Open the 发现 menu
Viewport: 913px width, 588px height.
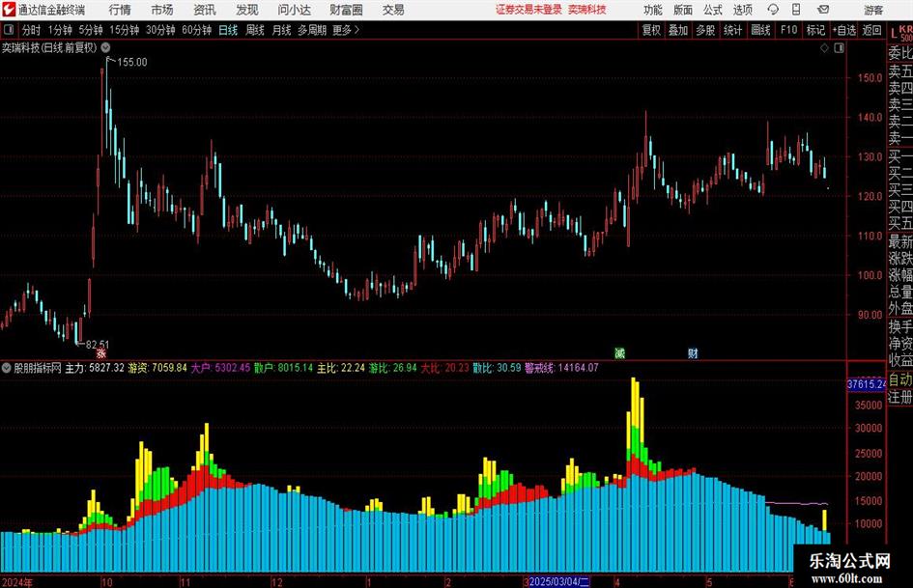pyautogui.click(x=247, y=10)
